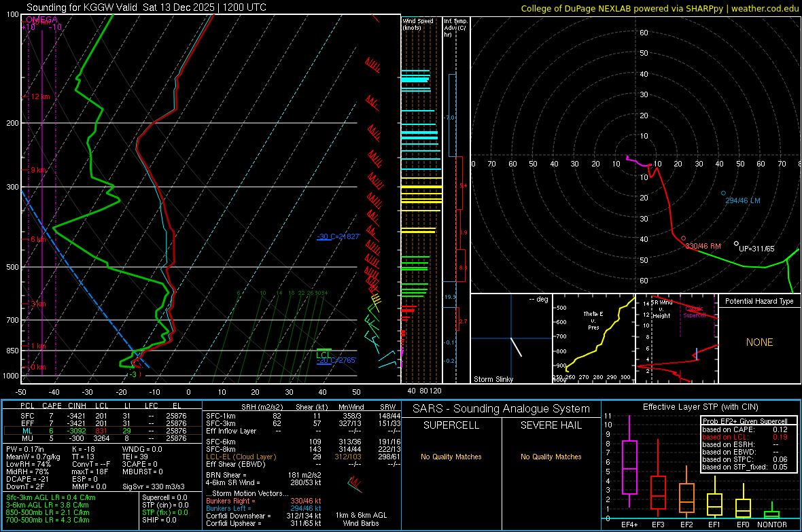Select the based on STPC 0.06 line
This screenshot has height=532, width=802.
pyautogui.click(x=745, y=459)
